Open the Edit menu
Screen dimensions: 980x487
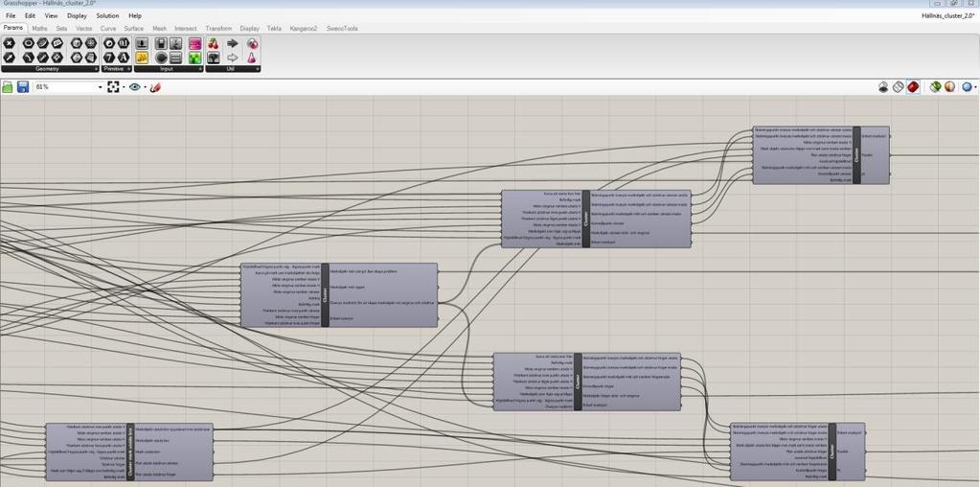tap(30, 15)
